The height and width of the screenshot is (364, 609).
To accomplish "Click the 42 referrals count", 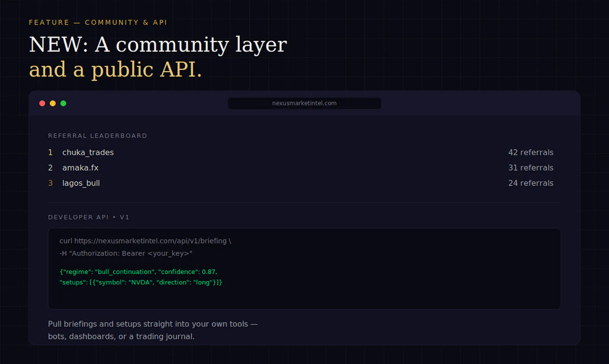I will coord(531,153).
